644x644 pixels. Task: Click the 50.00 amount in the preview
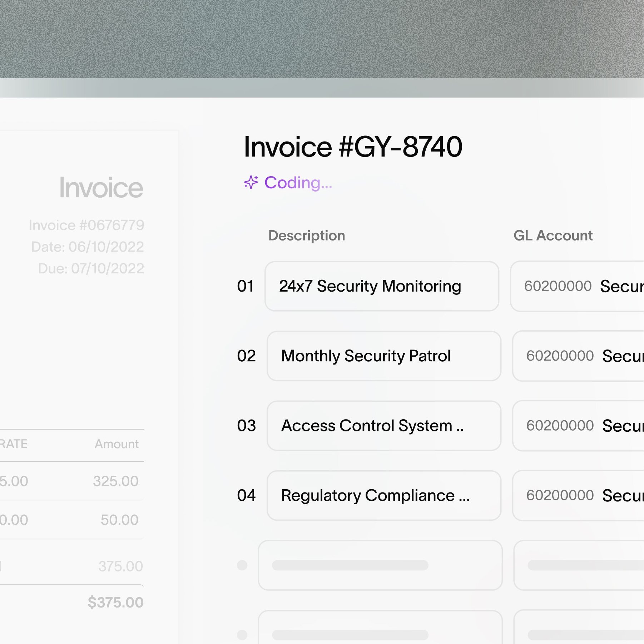(119, 520)
